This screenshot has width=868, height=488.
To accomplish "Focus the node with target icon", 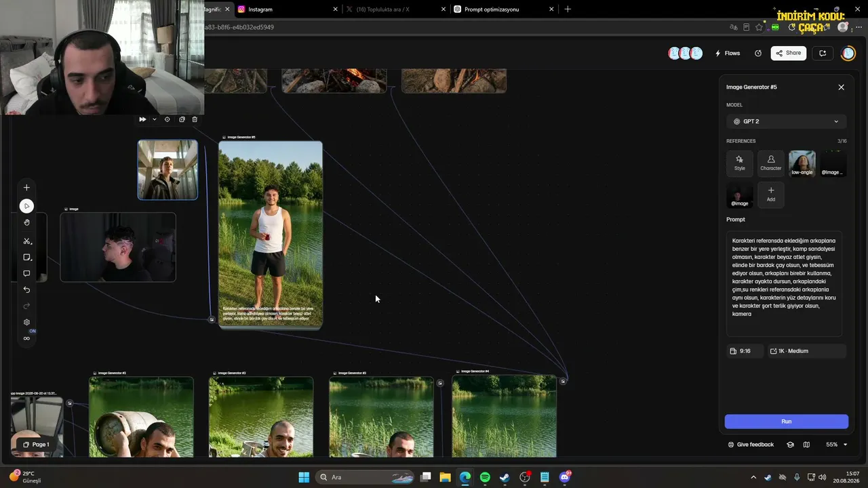I will (167, 119).
